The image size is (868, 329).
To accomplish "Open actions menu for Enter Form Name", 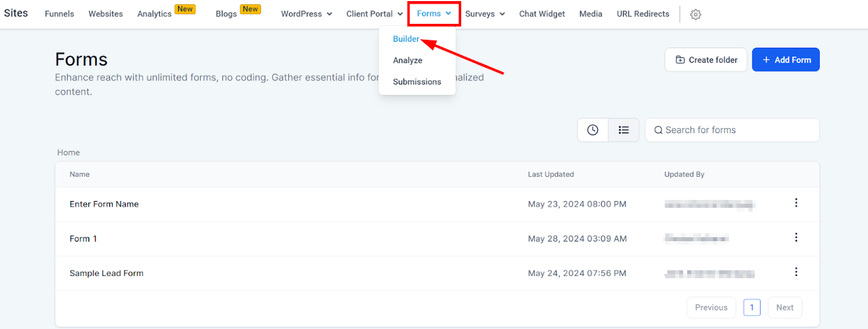I will click(796, 203).
